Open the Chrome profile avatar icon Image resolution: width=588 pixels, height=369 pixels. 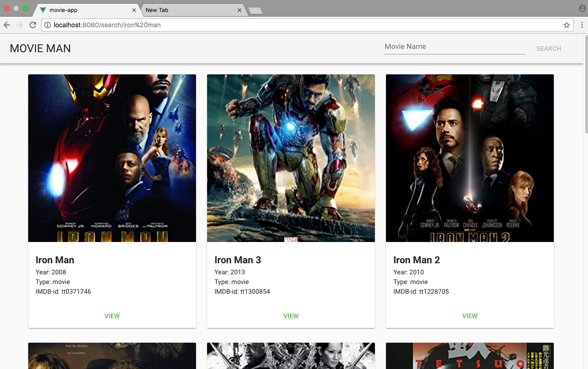point(582,8)
